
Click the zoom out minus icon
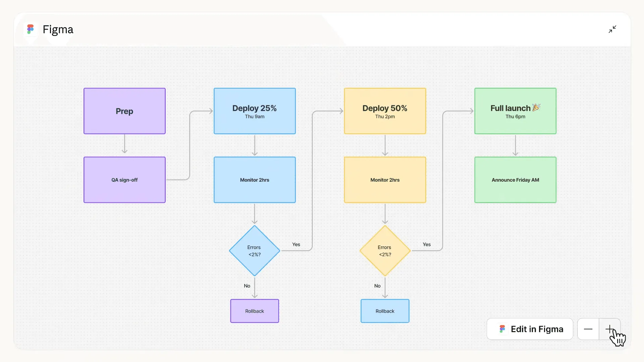(588, 329)
